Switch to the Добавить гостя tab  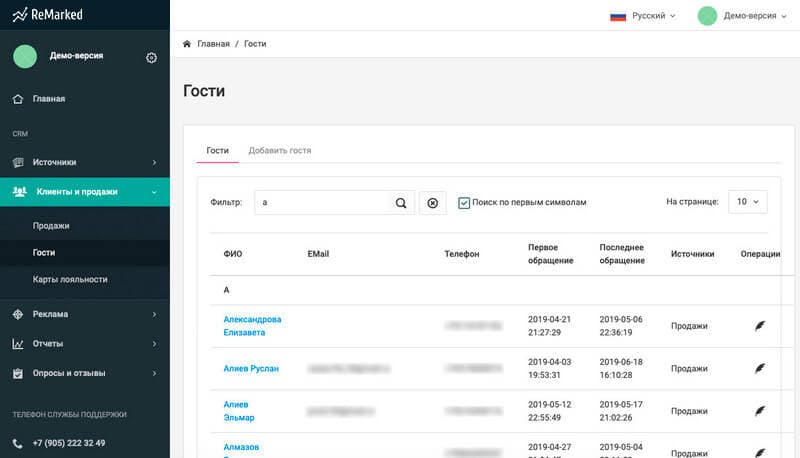[x=280, y=150]
